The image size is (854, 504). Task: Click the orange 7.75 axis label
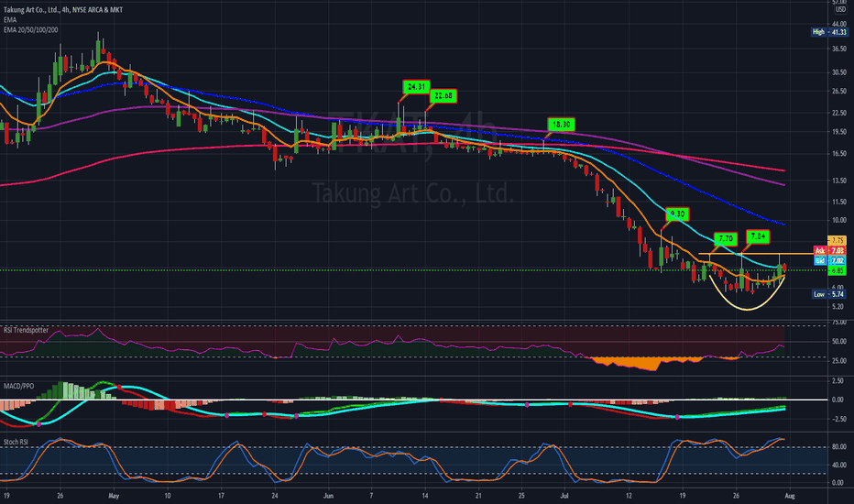click(x=838, y=240)
